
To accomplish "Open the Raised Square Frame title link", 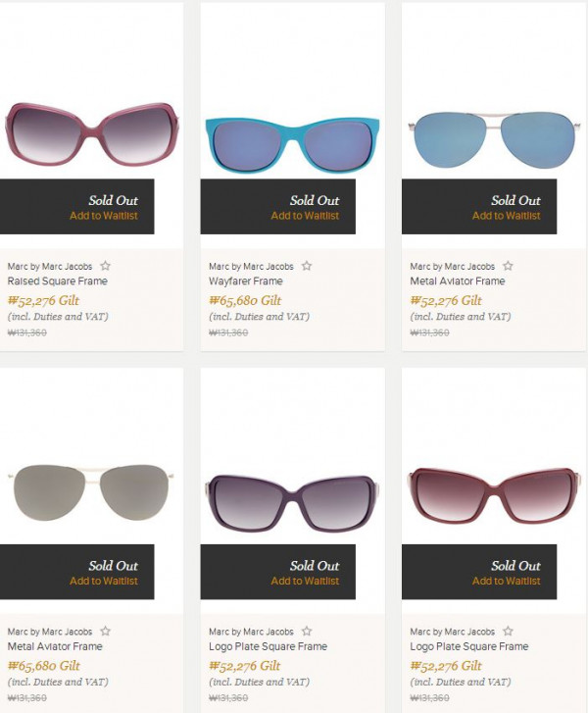I will (x=57, y=281).
